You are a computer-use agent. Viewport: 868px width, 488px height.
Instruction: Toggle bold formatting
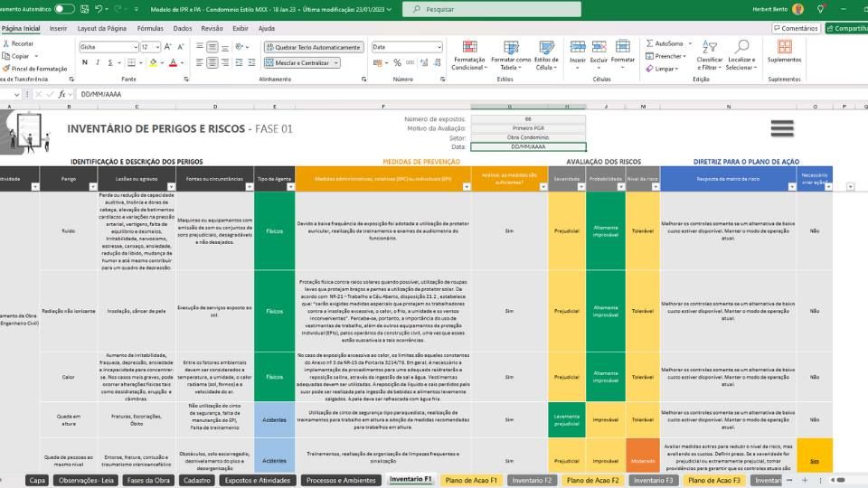coord(85,62)
